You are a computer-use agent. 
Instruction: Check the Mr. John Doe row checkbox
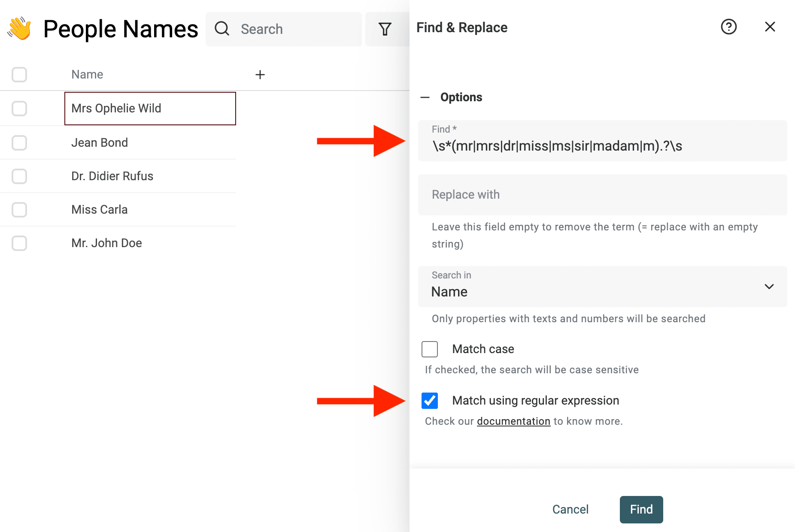(x=19, y=243)
